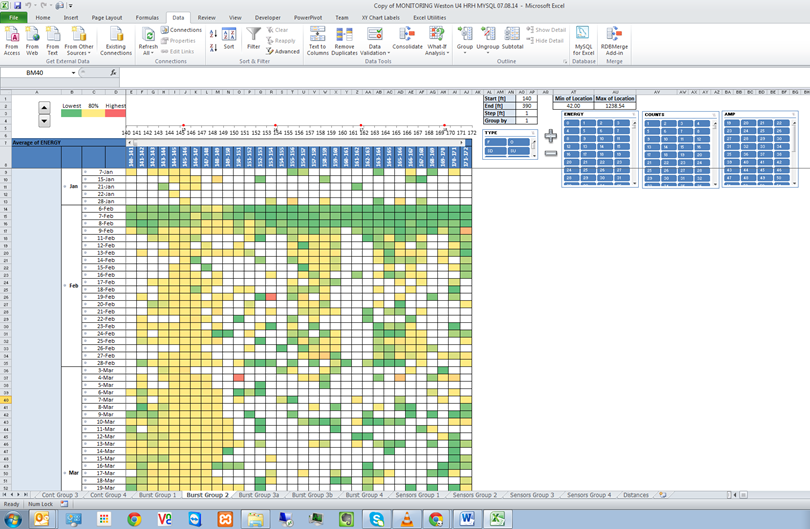The image size is (810, 529).
Task: Switch to the Home ribbon tab
Action: click(x=43, y=18)
